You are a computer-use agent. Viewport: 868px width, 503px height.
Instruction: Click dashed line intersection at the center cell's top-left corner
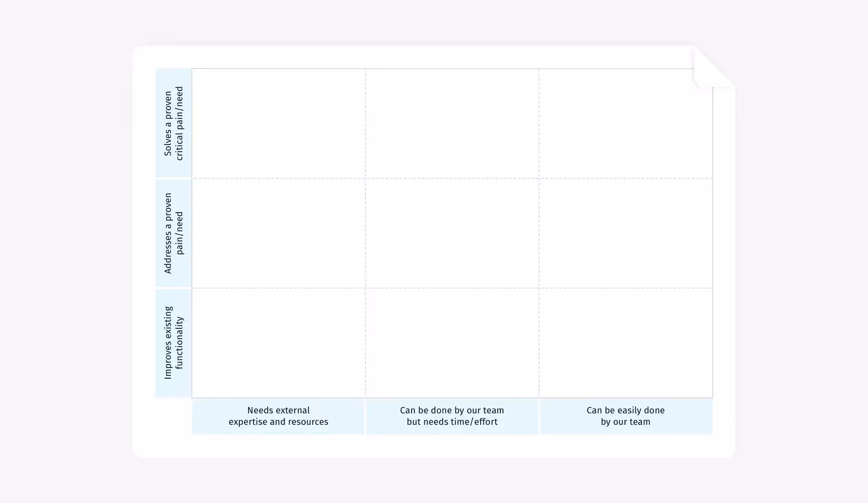(x=365, y=178)
